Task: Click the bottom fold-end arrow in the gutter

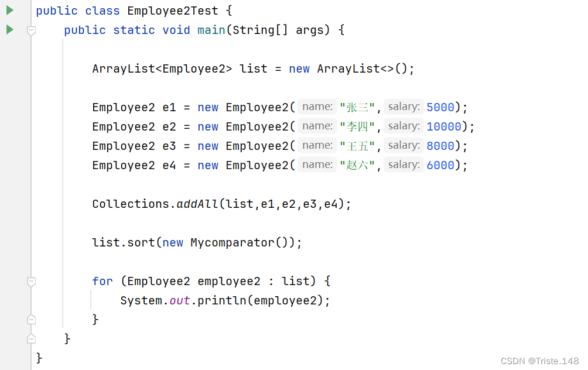Action: coord(31,338)
